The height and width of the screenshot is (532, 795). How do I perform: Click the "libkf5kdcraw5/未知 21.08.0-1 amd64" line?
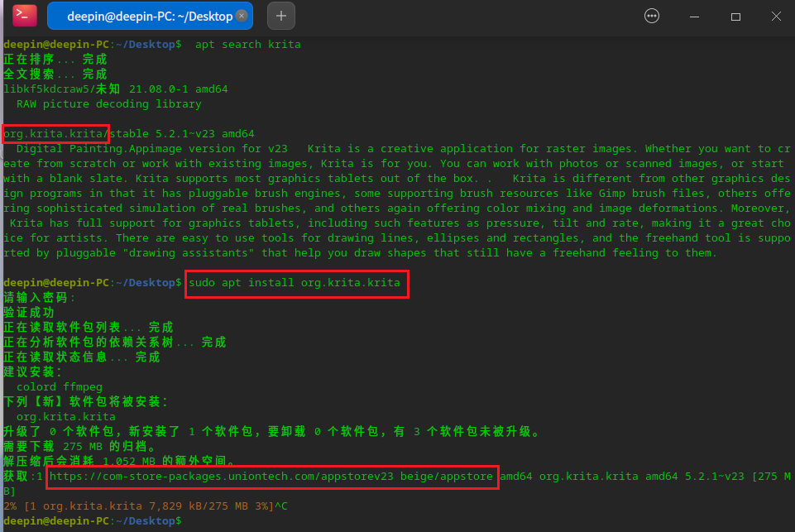point(116,89)
